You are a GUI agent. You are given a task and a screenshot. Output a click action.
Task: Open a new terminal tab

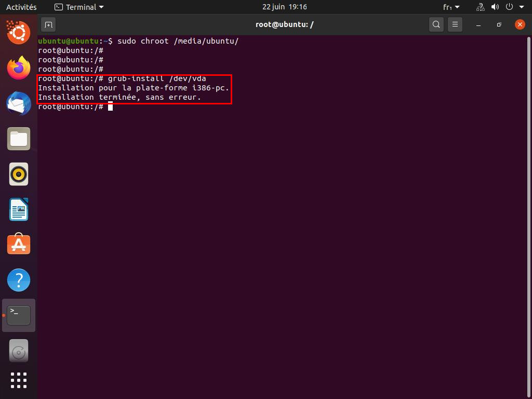coord(48,24)
